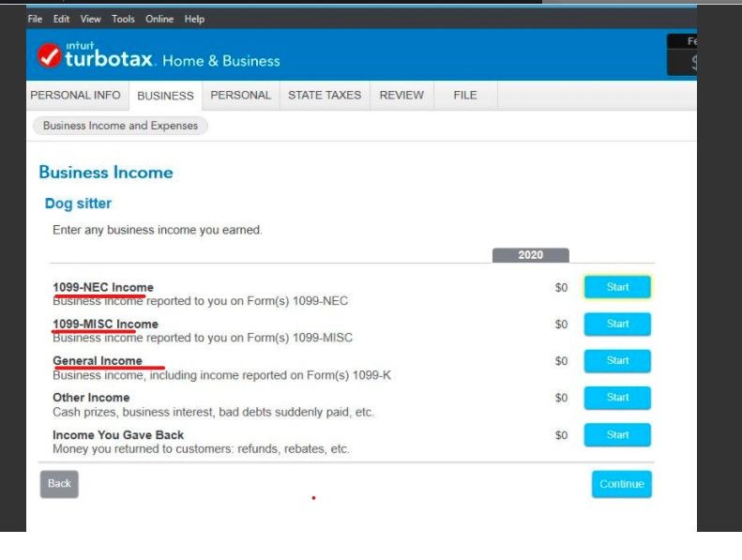Open the File menu
Screen dimensions: 742x560
tap(35, 19)
